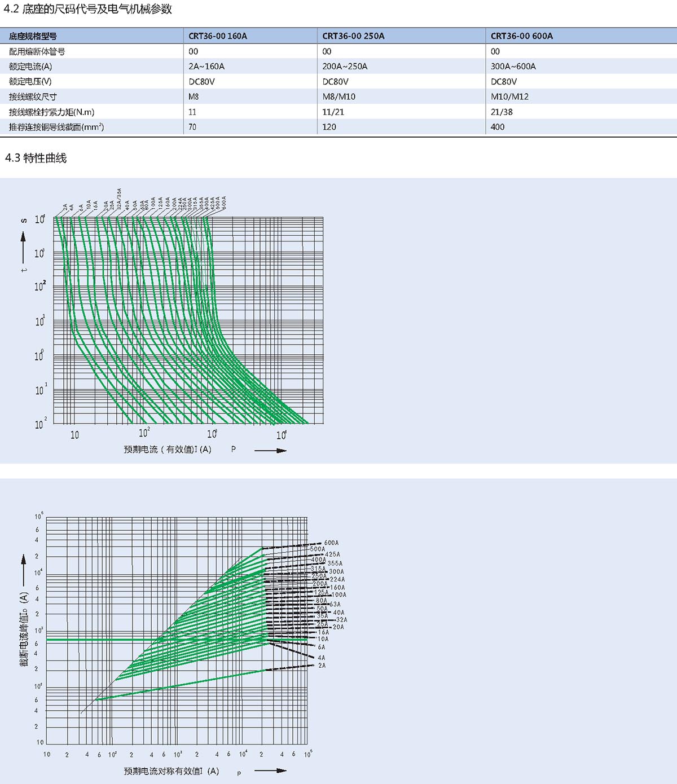Click the CRT36-00 250A column header

[x=353, y=36]
